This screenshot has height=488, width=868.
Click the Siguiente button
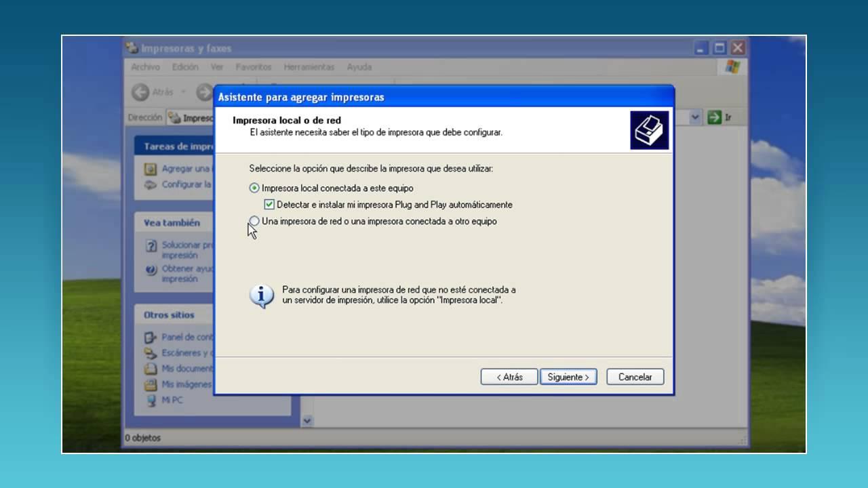coord(568,377)
